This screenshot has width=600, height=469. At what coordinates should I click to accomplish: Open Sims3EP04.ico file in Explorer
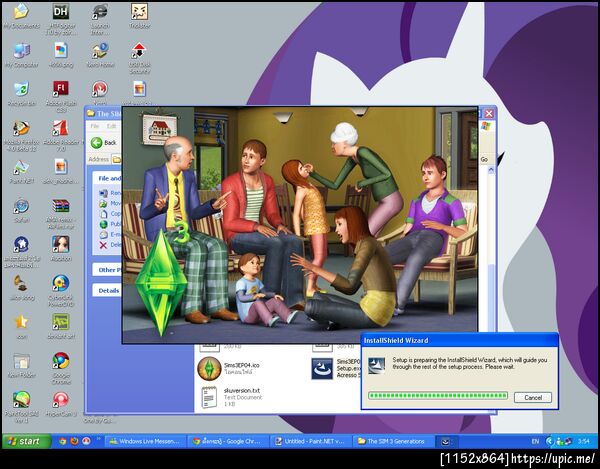pyautogui.click(x=209, y=369)
